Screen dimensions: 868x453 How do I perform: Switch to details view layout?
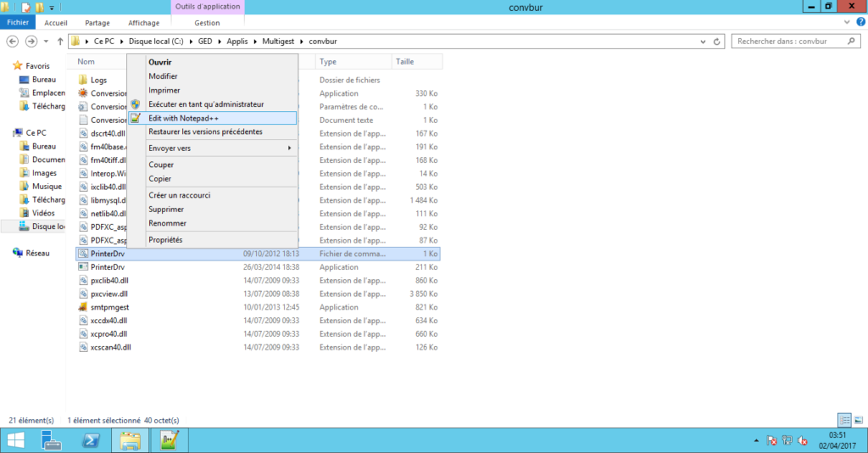(844, 420)
